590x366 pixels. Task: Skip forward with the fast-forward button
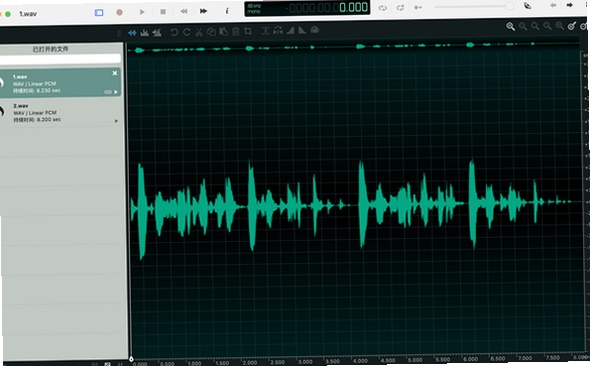point(203,11)
